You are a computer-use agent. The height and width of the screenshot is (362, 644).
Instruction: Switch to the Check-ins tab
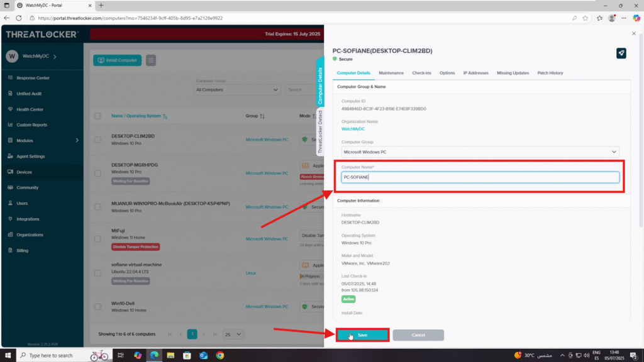pyautogui.click(x=421, y=73)
